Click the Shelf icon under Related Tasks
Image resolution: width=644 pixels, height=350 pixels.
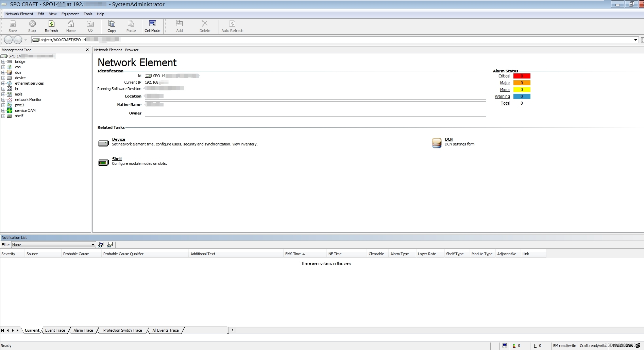pyautogui.click(x=103, y=162)
